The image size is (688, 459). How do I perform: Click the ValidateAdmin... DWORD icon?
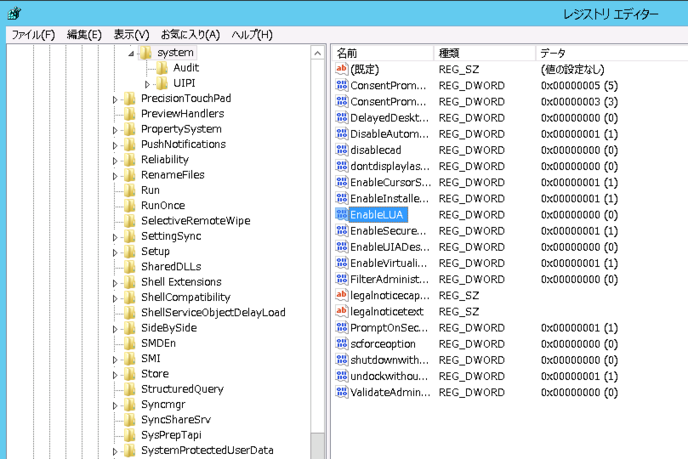tap(341, 392)
